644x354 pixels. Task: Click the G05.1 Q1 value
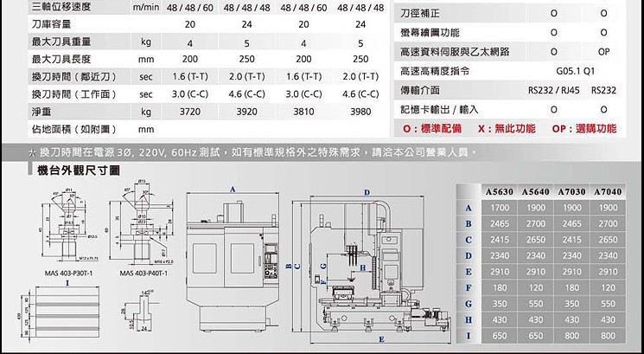576,71
